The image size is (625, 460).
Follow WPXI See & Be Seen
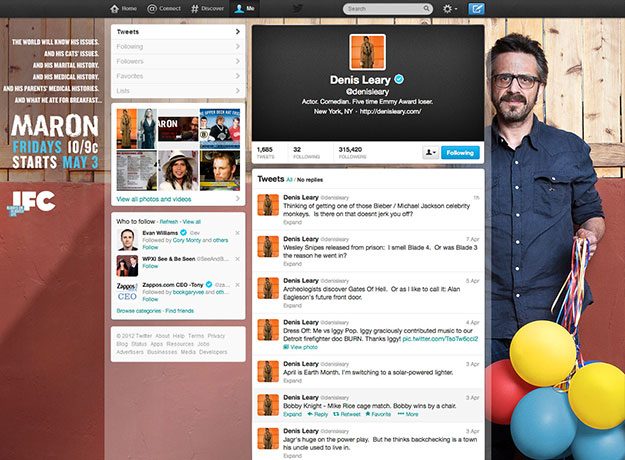150,266
